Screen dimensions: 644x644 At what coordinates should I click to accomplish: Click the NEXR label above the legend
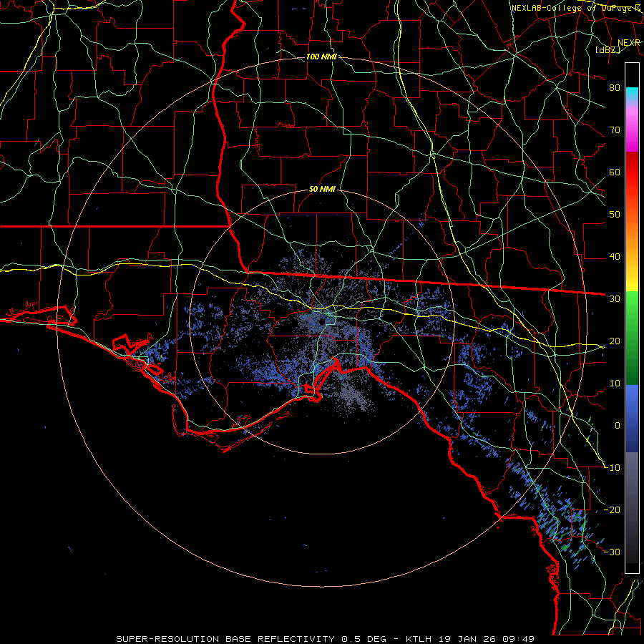point(629,43)
